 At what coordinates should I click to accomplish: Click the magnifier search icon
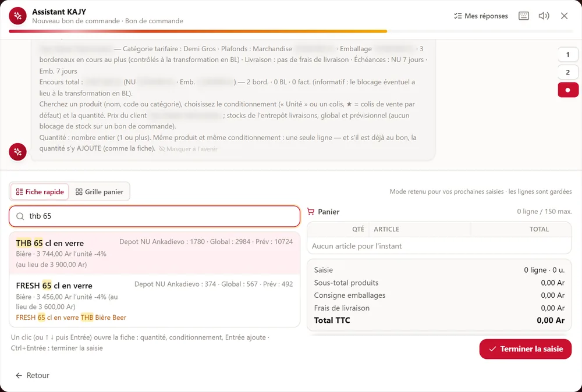point(20,216)
